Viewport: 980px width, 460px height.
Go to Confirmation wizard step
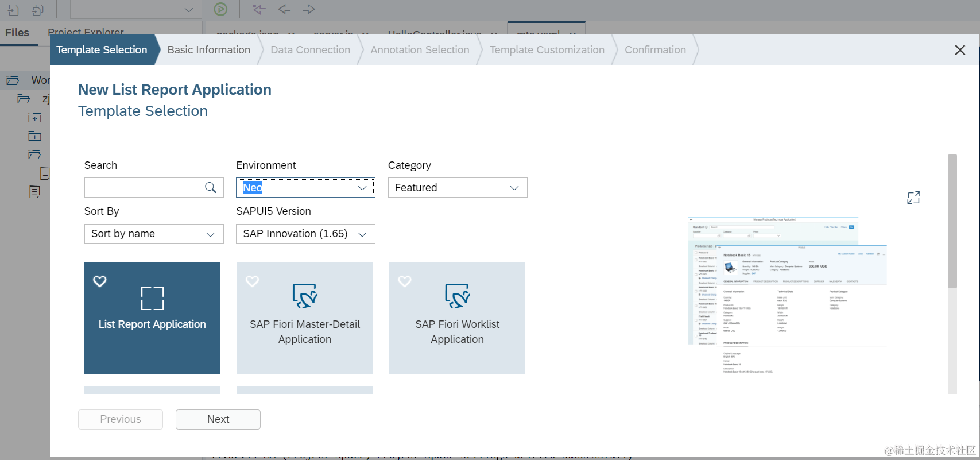pyautogui.click(x=656, y=50)
